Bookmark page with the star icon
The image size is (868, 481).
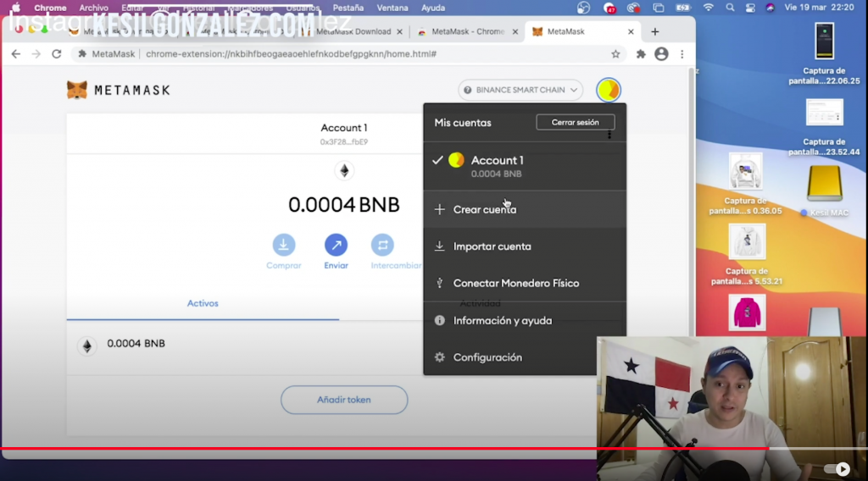[x=615, y=53]
